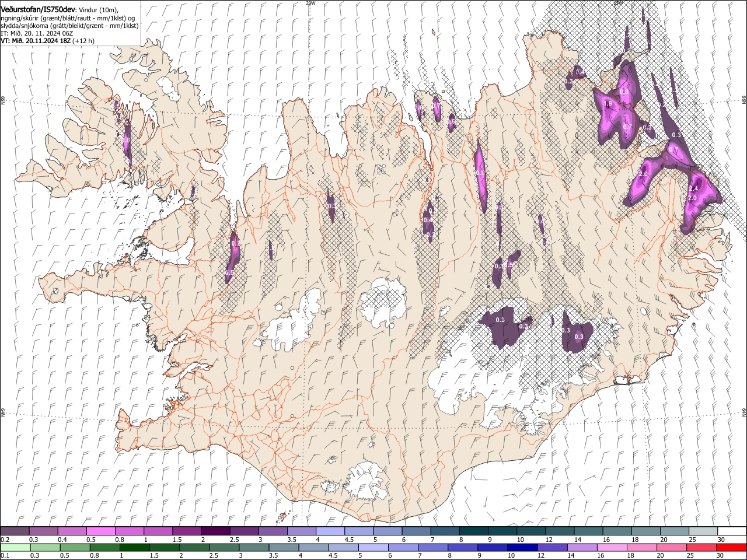Click the 20W longitude label on the map's upper border

click(x=310, y=3)
